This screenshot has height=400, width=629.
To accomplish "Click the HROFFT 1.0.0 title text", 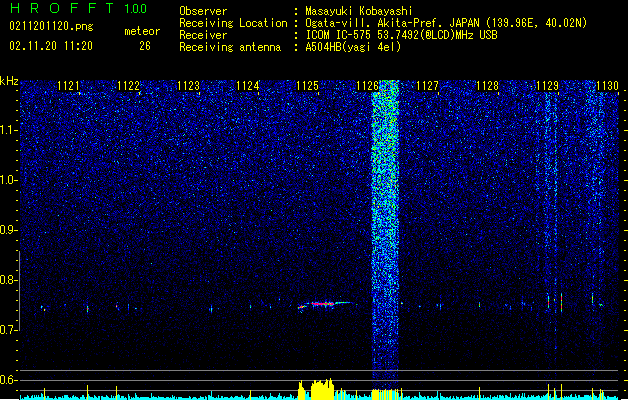I will point(79,8).
